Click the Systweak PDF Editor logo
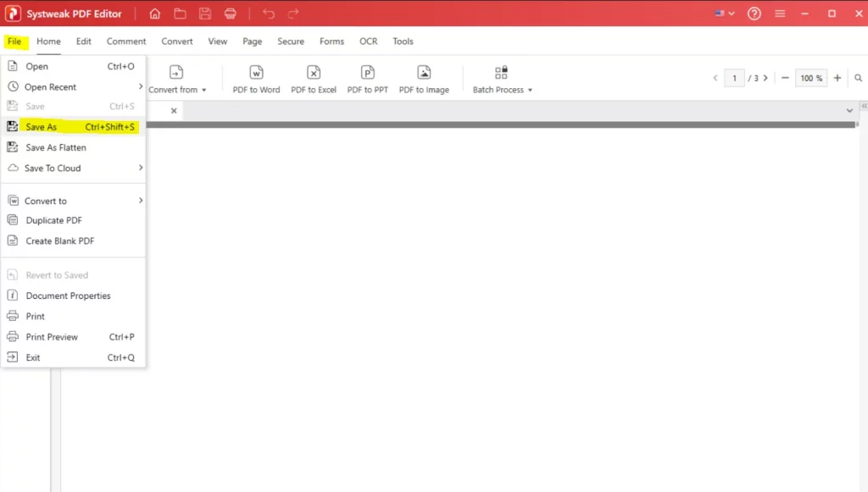The height and width of the screenshot is (492, 868). [13, 14]
